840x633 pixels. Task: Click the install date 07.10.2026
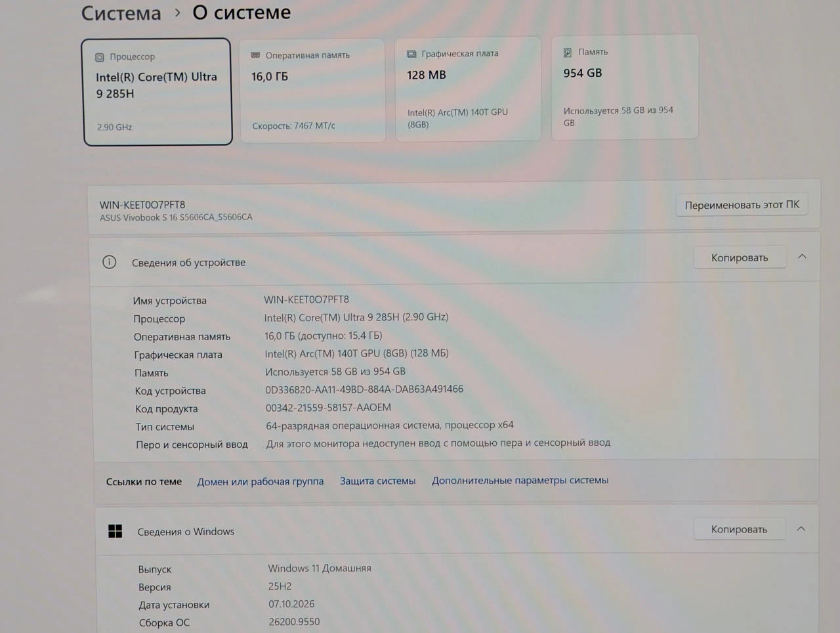[291, 604]
